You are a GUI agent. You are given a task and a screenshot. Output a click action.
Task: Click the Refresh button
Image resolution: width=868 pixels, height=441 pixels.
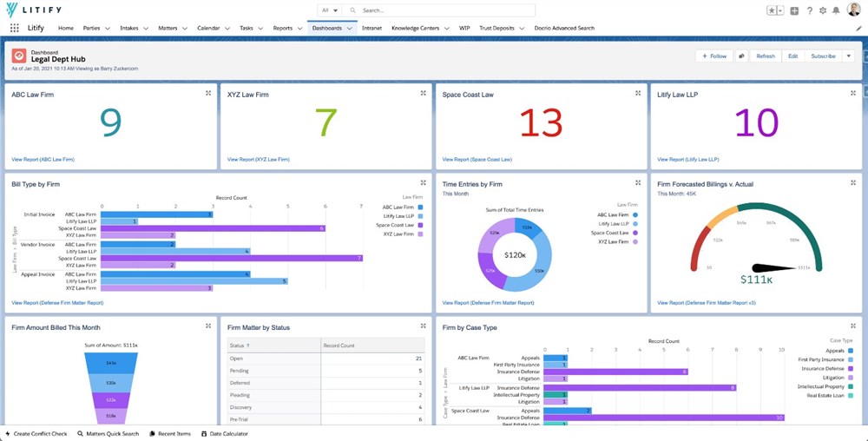pyautogui.click(x=766, y=56)
